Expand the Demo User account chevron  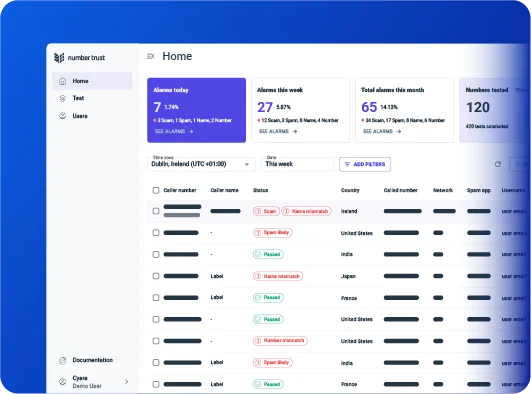coord(127,381)
